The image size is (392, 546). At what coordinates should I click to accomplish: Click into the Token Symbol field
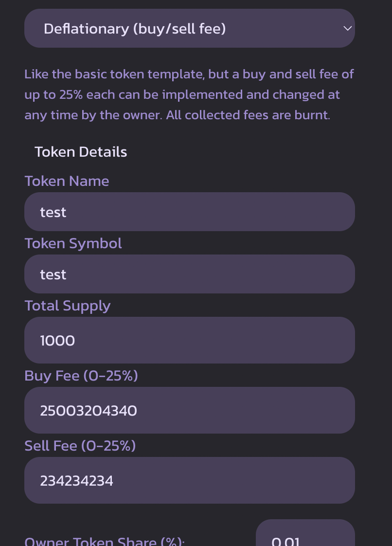(190, 274)
